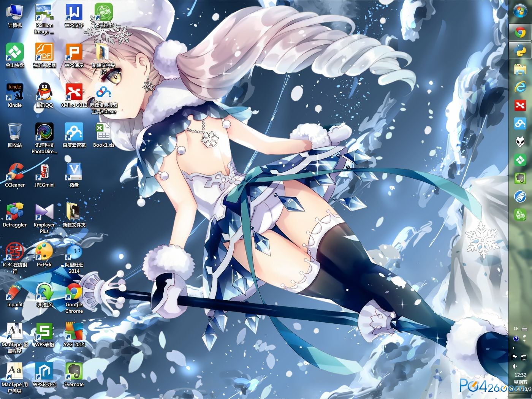Launch foobar2000 from taskbar
Viewport: 532px width, 399px height.
pyautogui.click(x=520, y=142)
